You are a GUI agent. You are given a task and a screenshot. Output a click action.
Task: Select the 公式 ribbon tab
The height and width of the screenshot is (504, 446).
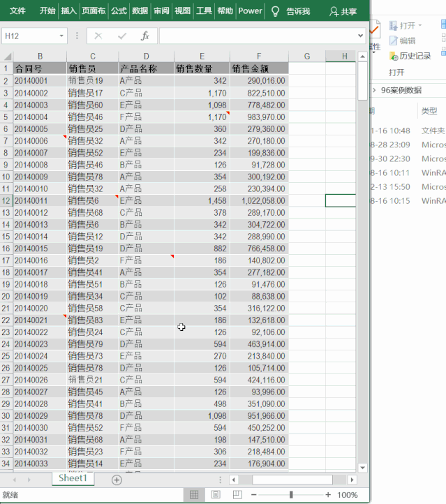119,11
